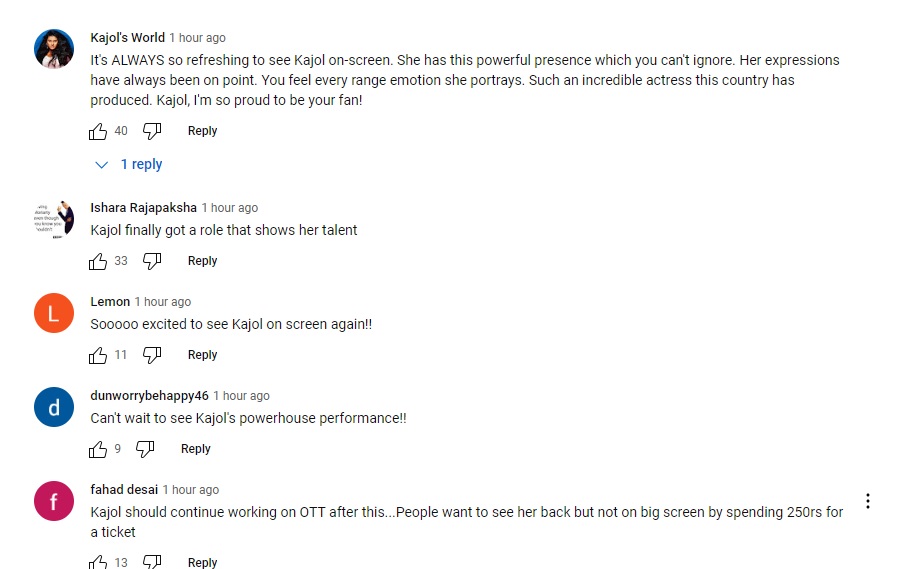Image resolution: width=909 pixels, height=569 pixels.
Task: Like fahad desai's comment
Action: (98, 562)
